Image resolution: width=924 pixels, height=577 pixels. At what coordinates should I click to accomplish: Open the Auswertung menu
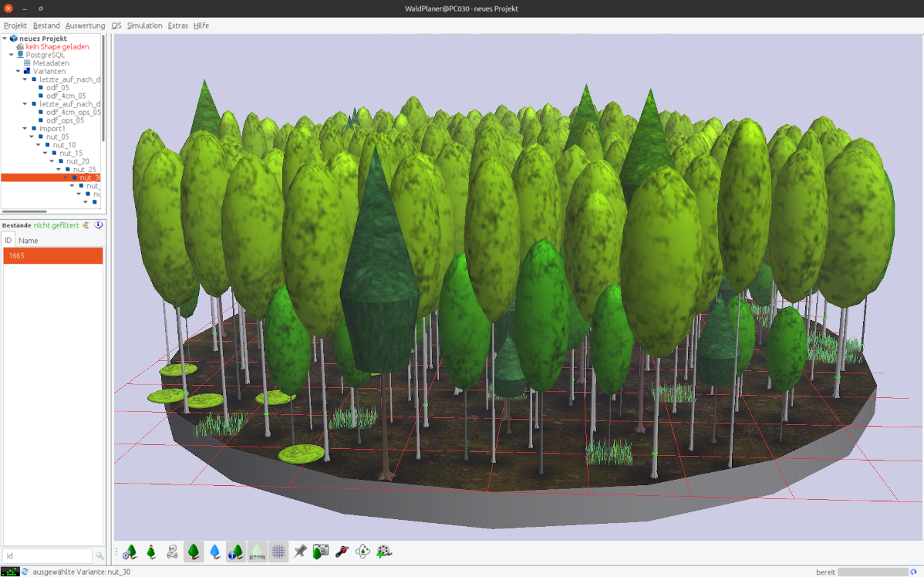85,25
